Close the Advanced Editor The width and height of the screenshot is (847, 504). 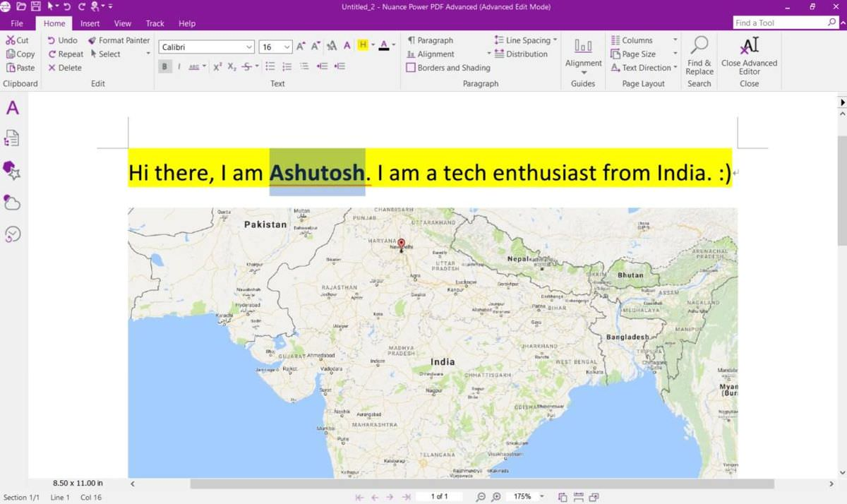[749, 56]
